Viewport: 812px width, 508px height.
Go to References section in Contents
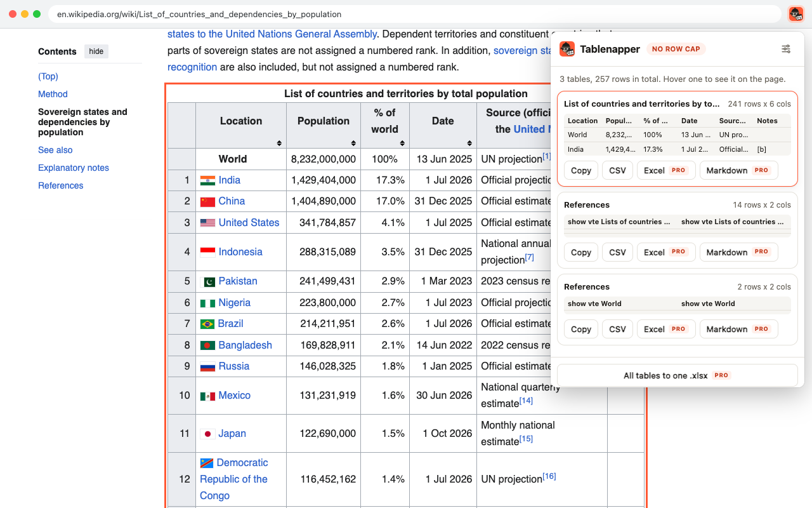[61, 185]
